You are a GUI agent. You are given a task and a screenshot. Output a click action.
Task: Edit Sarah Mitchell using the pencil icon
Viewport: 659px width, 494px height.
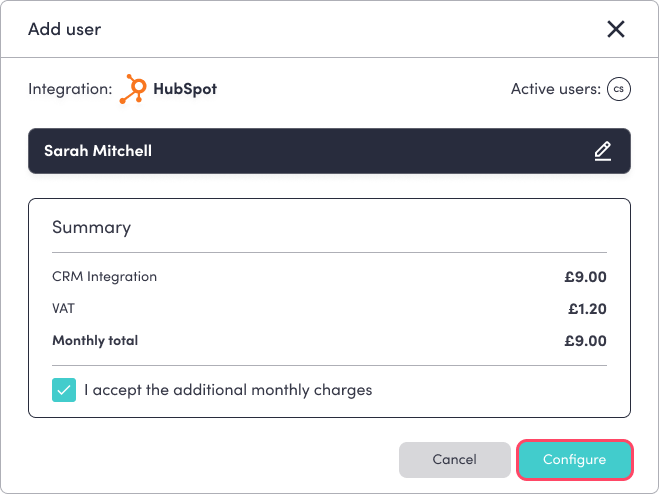click(x=602, y=151)
